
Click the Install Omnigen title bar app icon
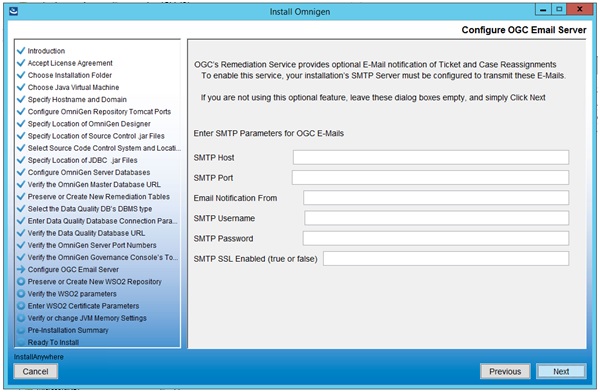(x=13, y=11)
